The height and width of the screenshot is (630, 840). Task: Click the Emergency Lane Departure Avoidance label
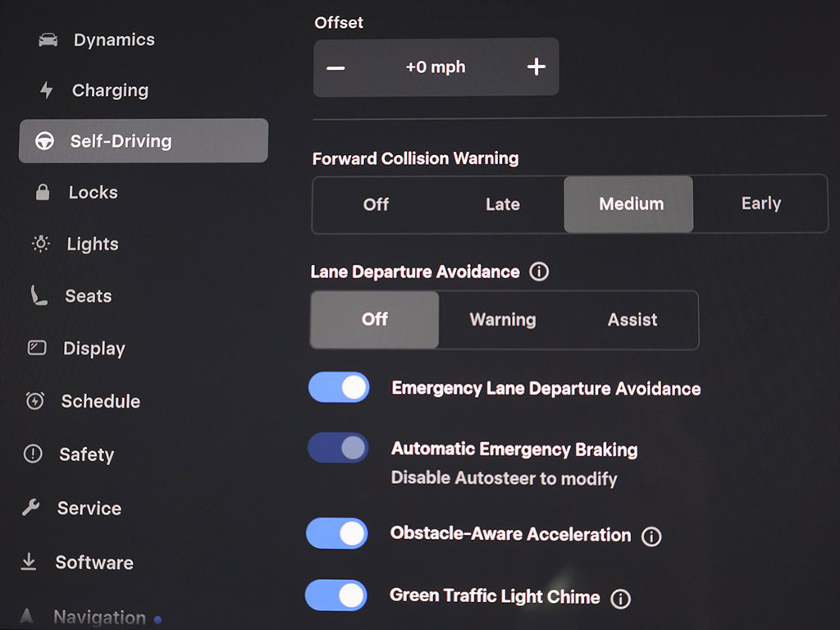[546, 388]
